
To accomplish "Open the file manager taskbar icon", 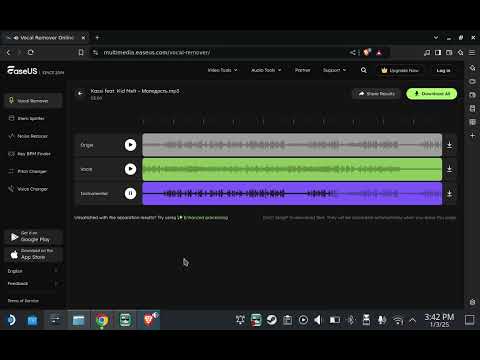I will tap(79, 320).
